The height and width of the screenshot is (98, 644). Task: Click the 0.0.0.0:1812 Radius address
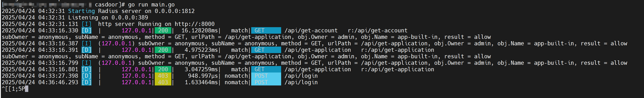point(174,11)
